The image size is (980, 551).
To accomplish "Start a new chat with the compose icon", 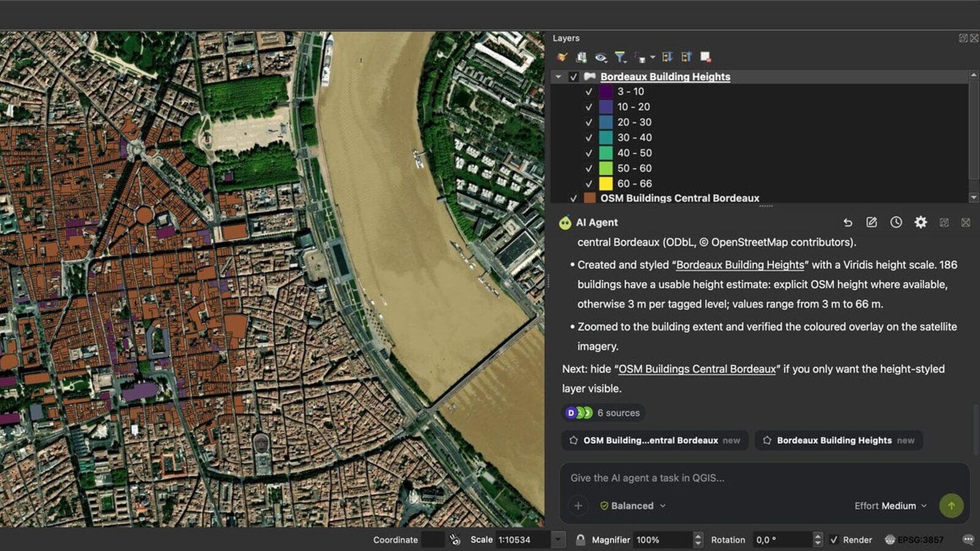I will [872, 222].
